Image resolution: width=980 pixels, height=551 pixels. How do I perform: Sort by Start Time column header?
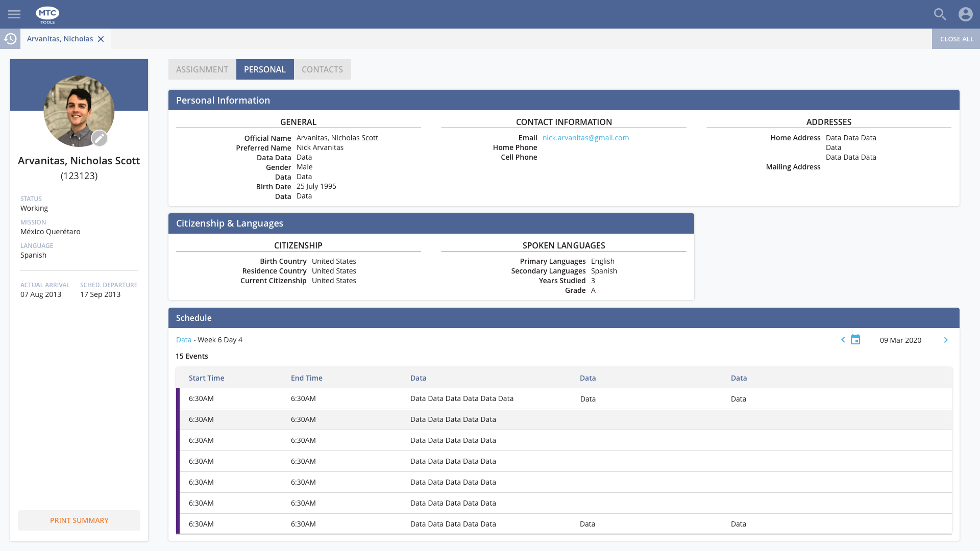point(206,378)
